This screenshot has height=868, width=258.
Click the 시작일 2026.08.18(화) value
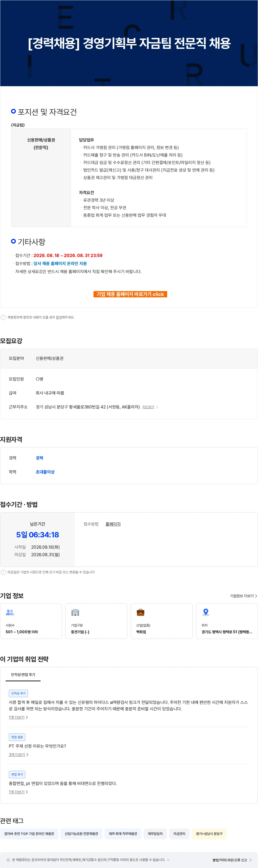(45, 547)
